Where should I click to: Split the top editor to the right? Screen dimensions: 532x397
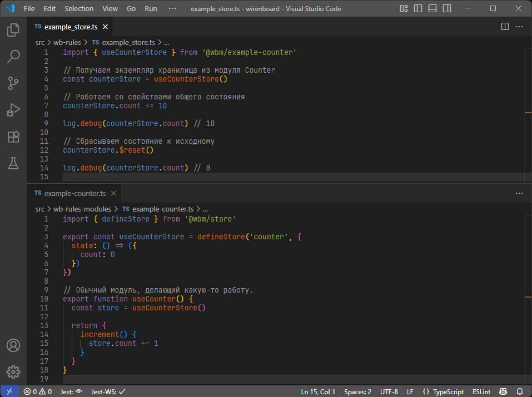point(505,26)
